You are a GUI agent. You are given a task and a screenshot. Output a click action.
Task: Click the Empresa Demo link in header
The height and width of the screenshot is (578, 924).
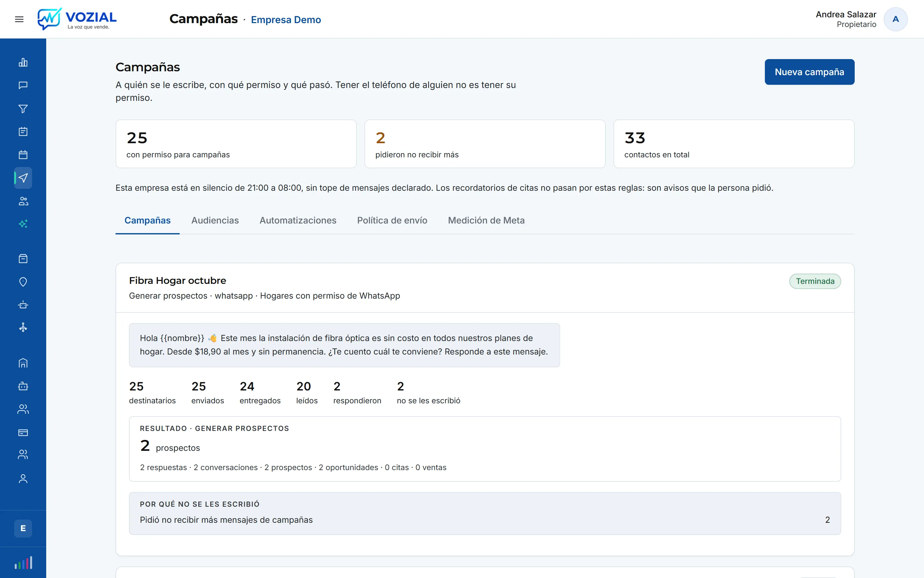point(286,20)
